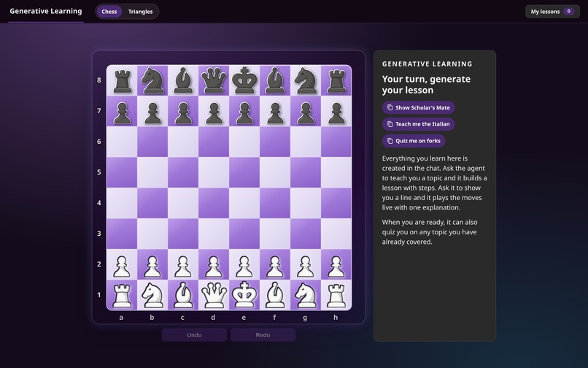Click the empty h5 square
This screenshot has width=588, height=368.
click(x=336, y=172)
